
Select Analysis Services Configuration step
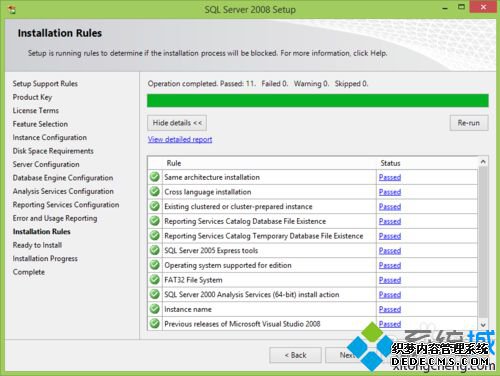point(63,191)
